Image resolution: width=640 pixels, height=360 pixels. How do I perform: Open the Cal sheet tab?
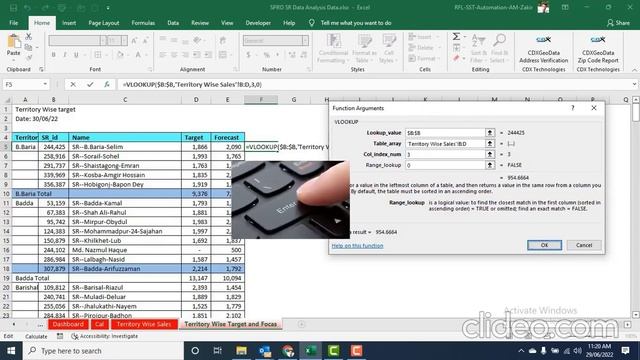click(99, 324)
